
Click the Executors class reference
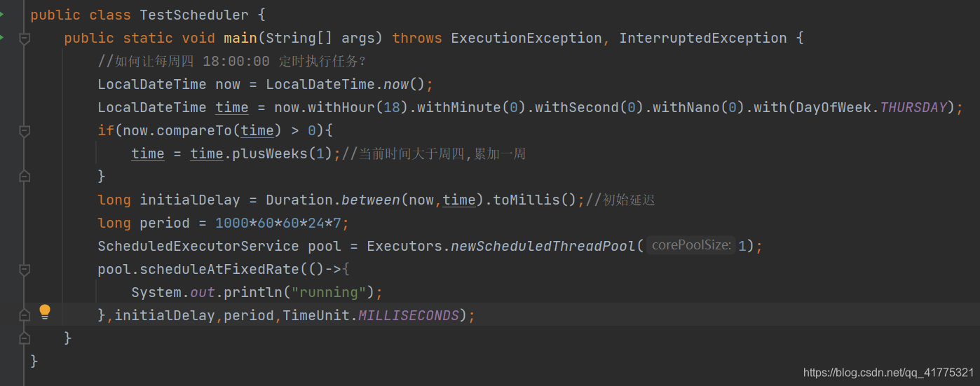pyautogui.click(x=404, y=246)
